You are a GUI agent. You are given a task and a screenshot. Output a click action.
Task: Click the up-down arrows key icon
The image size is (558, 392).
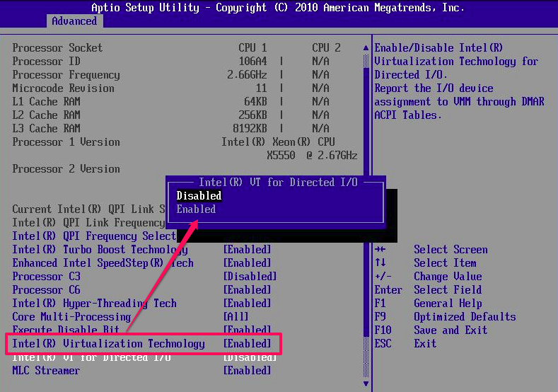point(380,263)
